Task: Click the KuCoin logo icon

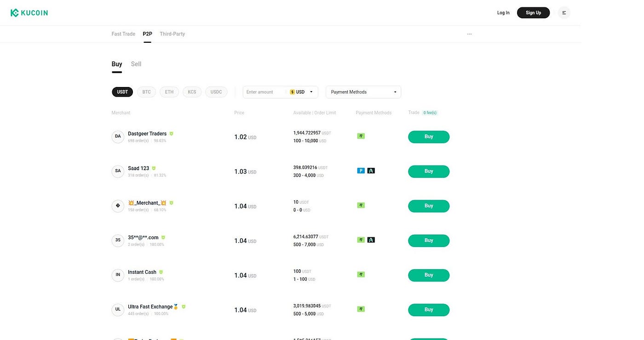Action: pyautogui.click(x=16, y=12)
